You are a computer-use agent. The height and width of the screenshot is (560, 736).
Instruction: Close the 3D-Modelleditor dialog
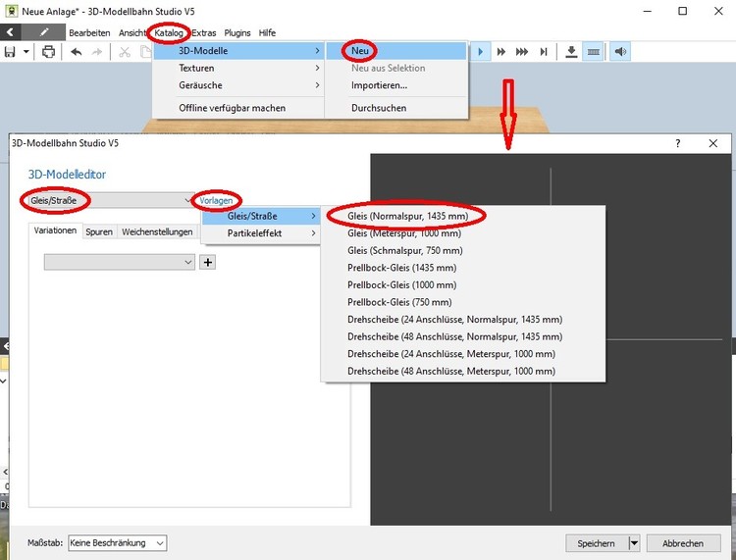713,143
